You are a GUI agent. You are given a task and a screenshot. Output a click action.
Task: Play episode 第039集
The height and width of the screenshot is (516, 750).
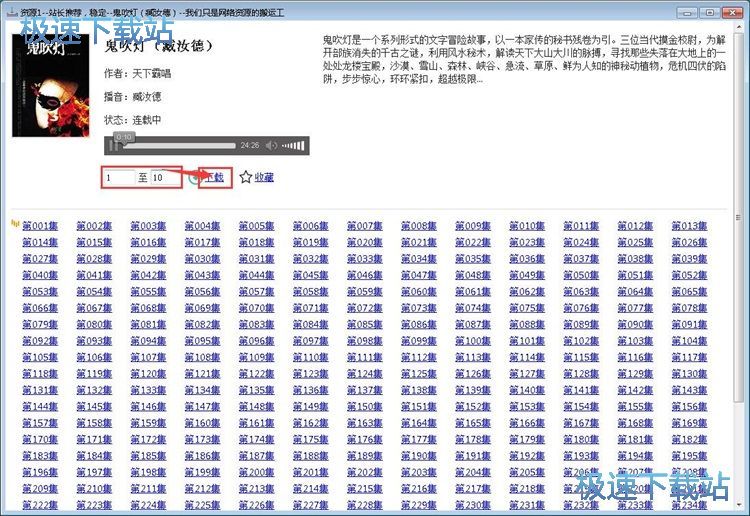[x=689, y=259]
